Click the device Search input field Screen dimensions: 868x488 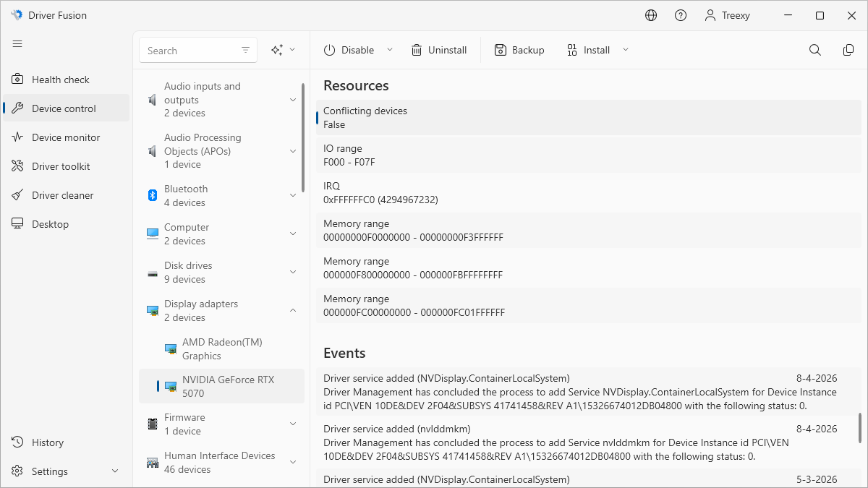(190, 51)
